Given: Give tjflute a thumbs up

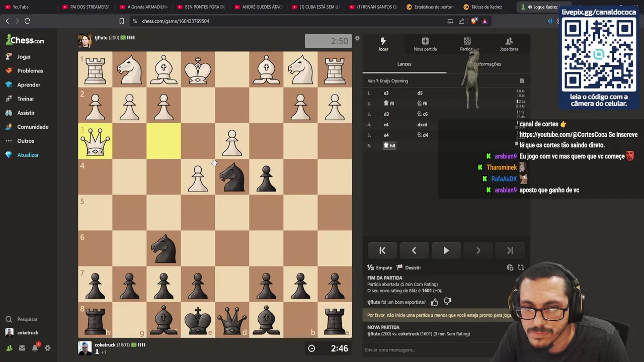Looking at the screenshot, I should [434, 302].
